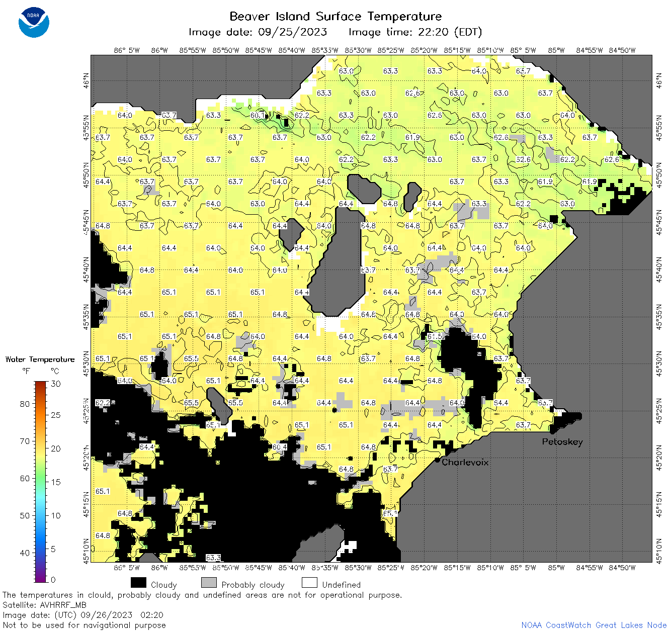Click the Beaver Island Surface Temperature title
Viewport: 672px width, 633px height.
pyautogui.click(x=335, y=17)
